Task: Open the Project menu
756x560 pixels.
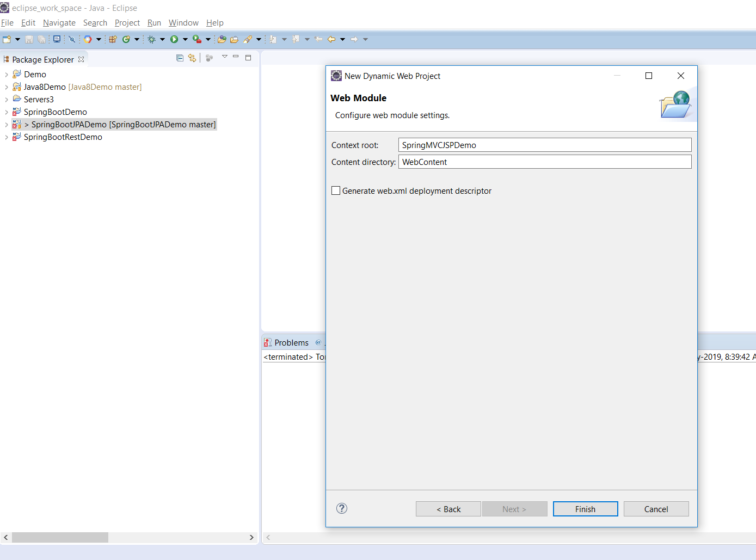Action: pyautogui.click(x=127, y=23)
